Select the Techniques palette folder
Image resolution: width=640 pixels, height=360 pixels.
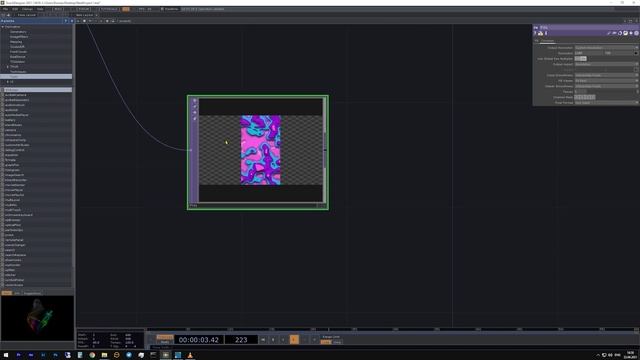[18, 71]
